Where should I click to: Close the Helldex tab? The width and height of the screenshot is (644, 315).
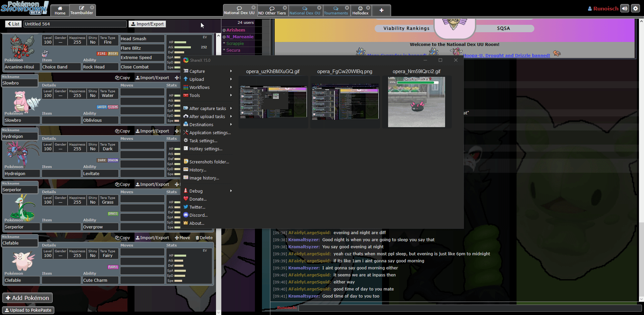tap(368, 7)
